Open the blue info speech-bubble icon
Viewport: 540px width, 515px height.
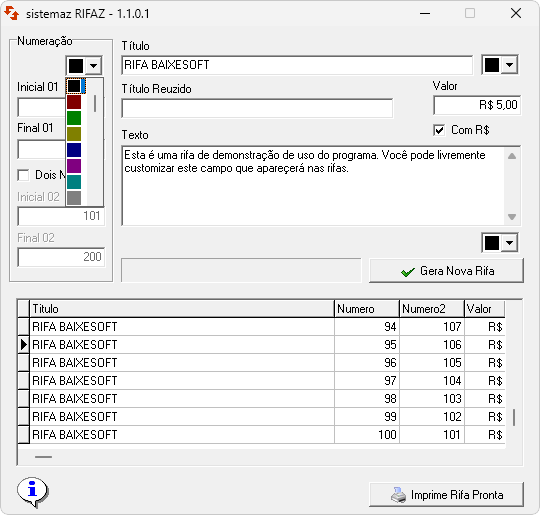pyautogui.click(x=32, y=491)
